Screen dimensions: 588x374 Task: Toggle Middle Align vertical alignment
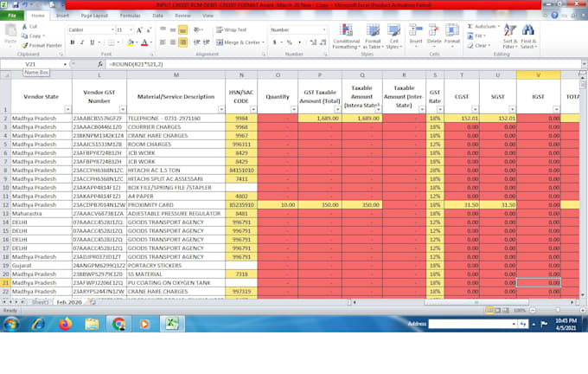pyautogui.click(x=173, y=29)
